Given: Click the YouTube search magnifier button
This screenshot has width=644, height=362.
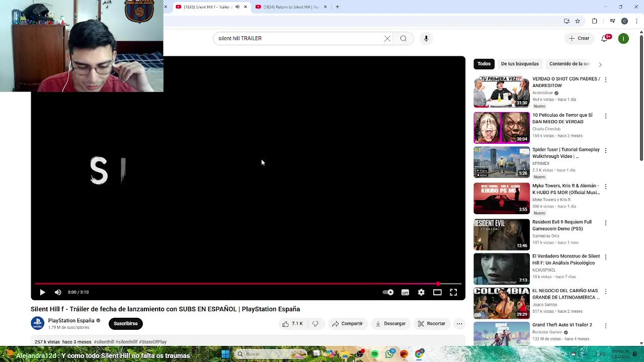Looking at the screenshot, I should coord(404,38).
